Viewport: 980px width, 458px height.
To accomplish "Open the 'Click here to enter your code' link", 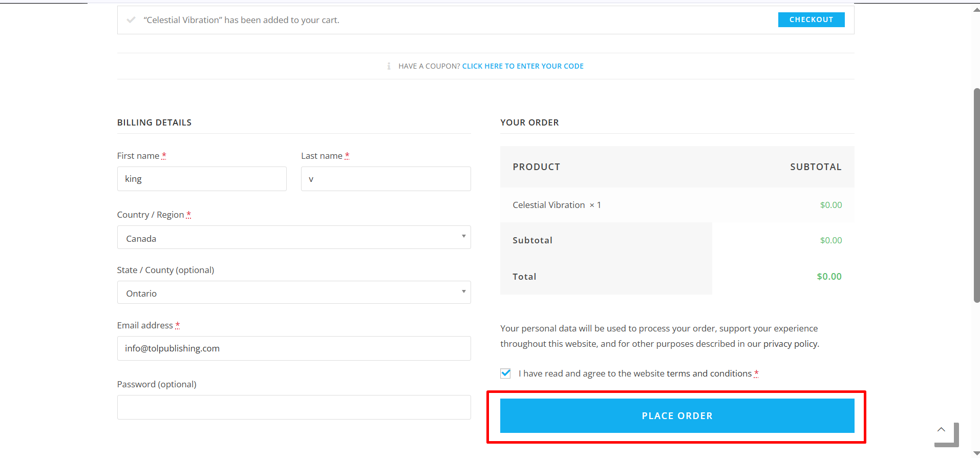I will pyautogui.click(x=523, y=66).
